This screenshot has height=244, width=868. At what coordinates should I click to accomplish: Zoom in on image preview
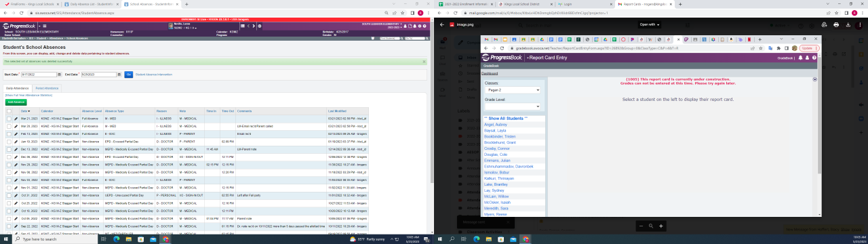click(x=661, y=226)
